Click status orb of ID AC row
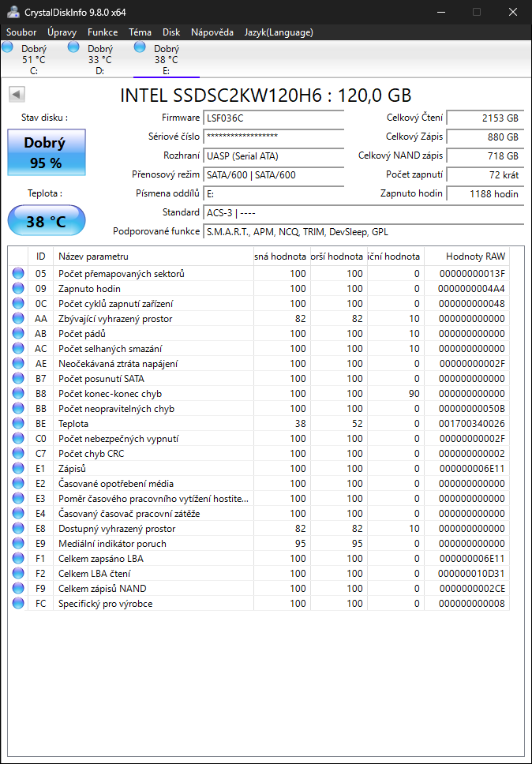Image resolution: width=532 pixels, height=764 pixels. point(18,349)
